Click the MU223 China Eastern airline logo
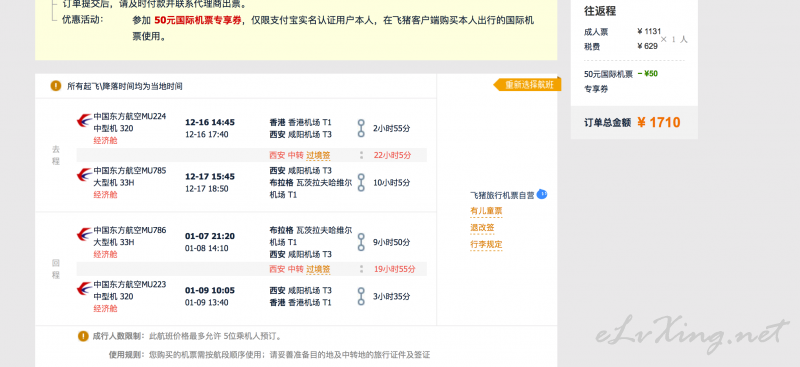Viewport: 800px width, 367px height. 84,289
